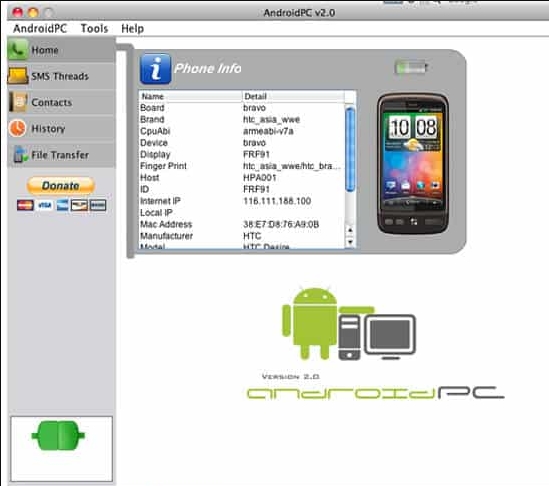Select the Finger Print row
Screen dimensions: 549x486
[242, 166]
